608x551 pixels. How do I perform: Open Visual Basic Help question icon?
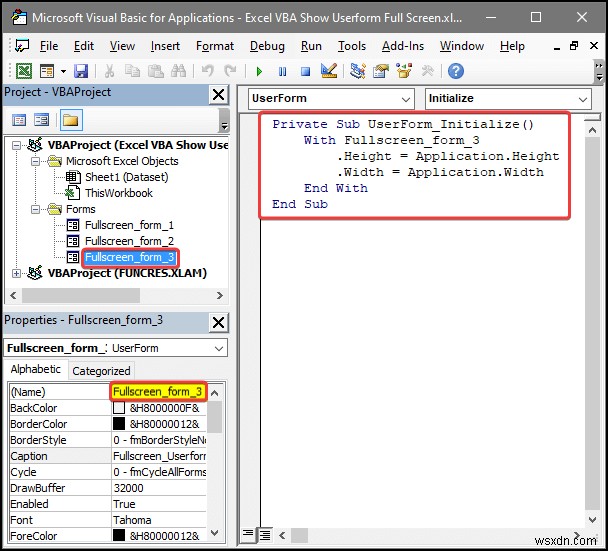(456, 71)
